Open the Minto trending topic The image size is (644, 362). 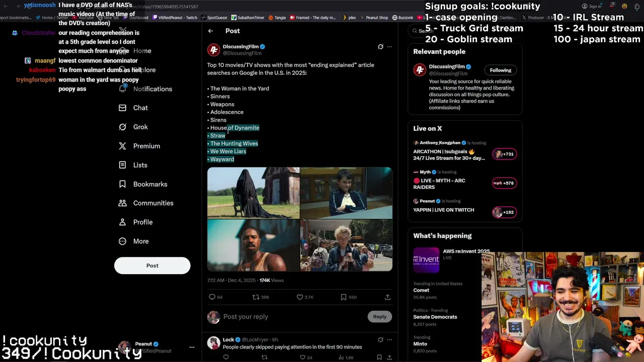(x=420, y=344)
